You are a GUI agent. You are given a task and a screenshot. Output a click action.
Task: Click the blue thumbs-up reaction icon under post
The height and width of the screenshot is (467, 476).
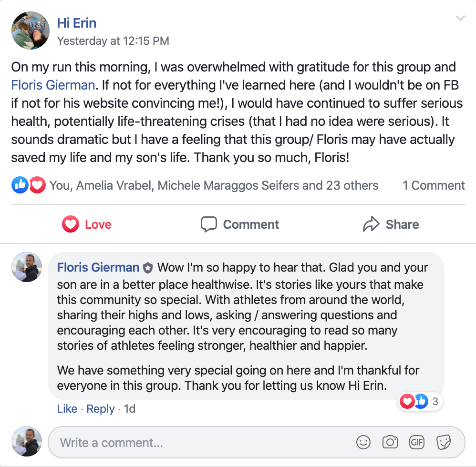coord(20,185)
